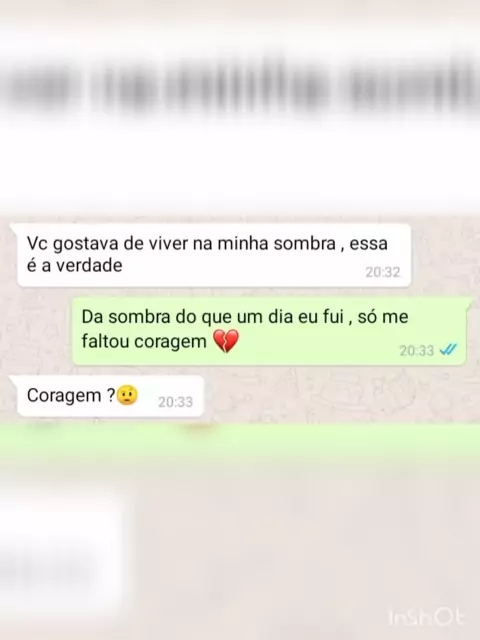Tap the tail corner of the green sent bubble
The width and height of the screenshot is (480, 640).
pyautogui.click(x=469, y=302)
